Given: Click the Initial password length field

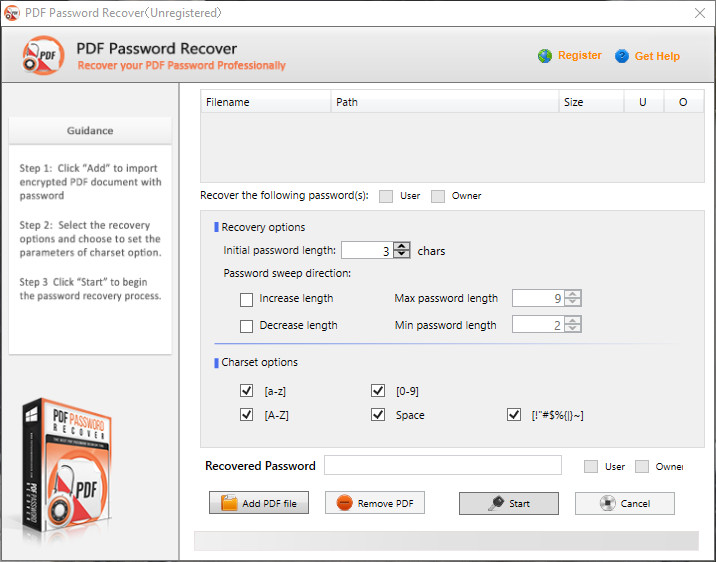Looking at the screenshot, I should (x=367, y=250).
